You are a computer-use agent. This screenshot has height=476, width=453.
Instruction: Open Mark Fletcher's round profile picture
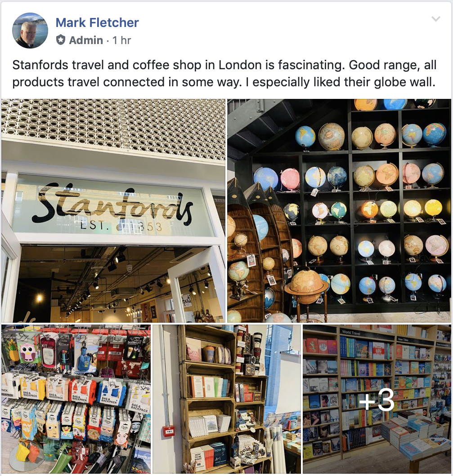[x=30, y=31]
